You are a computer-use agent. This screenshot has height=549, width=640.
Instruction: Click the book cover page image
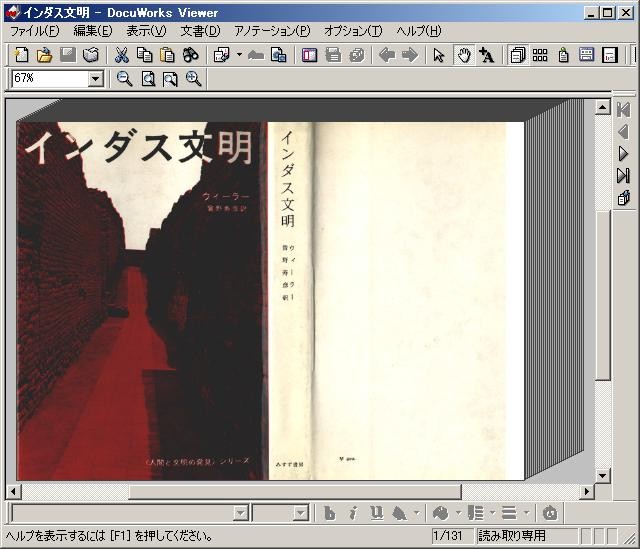tap(270, 301)
